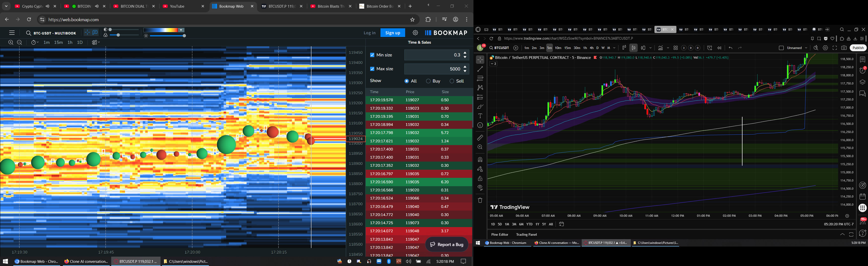
Task: Open heatmap color scheme dropdown
Action: click(181, 30)
